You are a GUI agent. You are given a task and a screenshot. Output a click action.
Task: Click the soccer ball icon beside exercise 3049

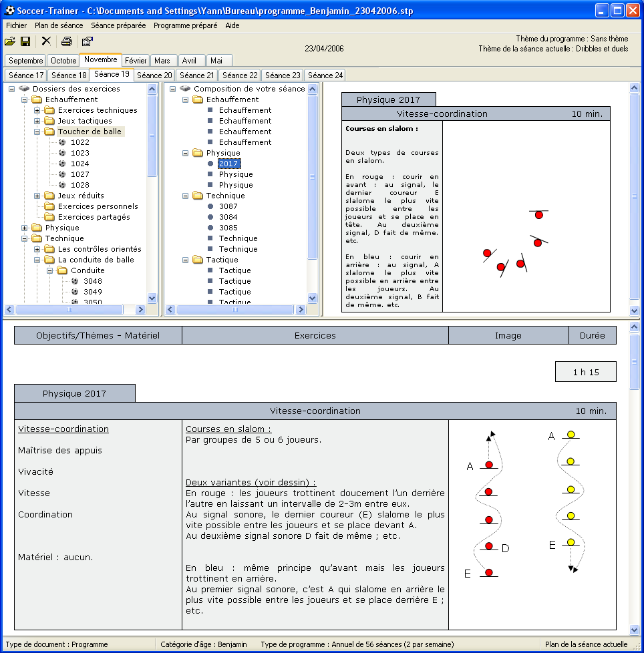pyautogui.click(x=75, y=292)
